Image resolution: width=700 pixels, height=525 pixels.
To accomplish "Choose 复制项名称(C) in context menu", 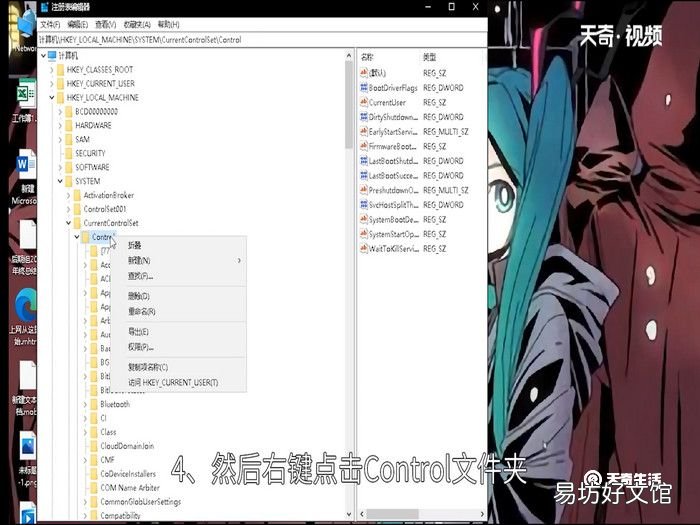I will point(179,367).
